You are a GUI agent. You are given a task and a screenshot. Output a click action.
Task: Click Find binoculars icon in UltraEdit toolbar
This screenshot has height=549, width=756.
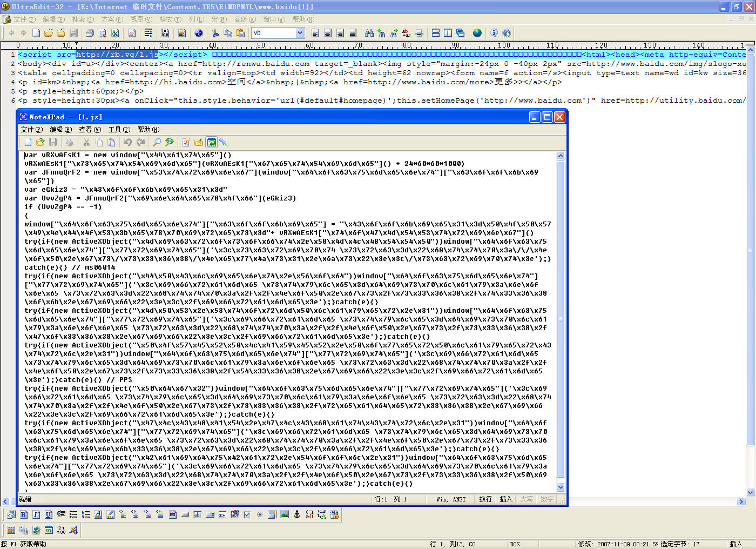(369, 33)
